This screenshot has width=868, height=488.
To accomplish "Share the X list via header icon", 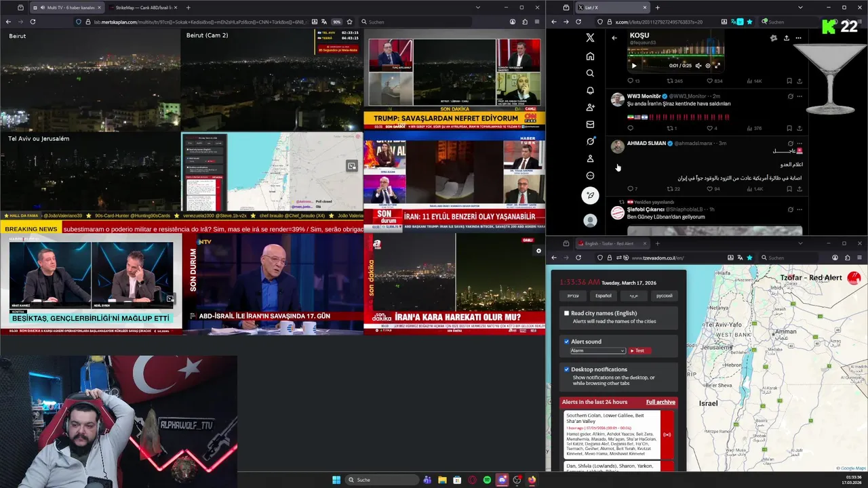I will point(786,38).
